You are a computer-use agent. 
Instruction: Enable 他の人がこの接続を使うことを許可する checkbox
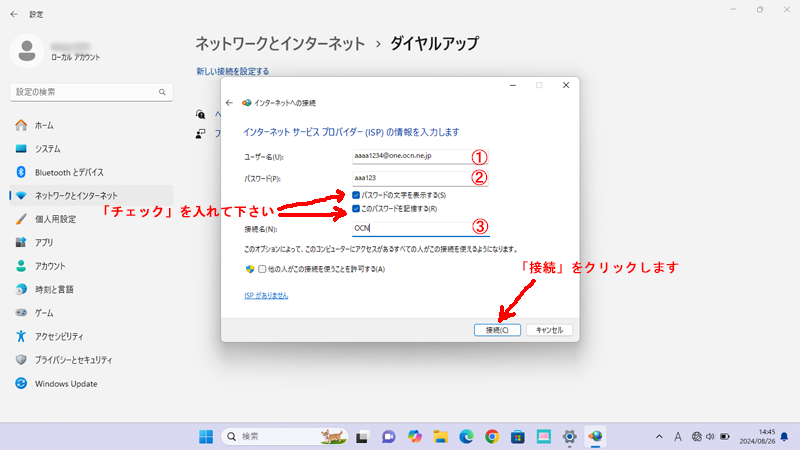point(264,269)
